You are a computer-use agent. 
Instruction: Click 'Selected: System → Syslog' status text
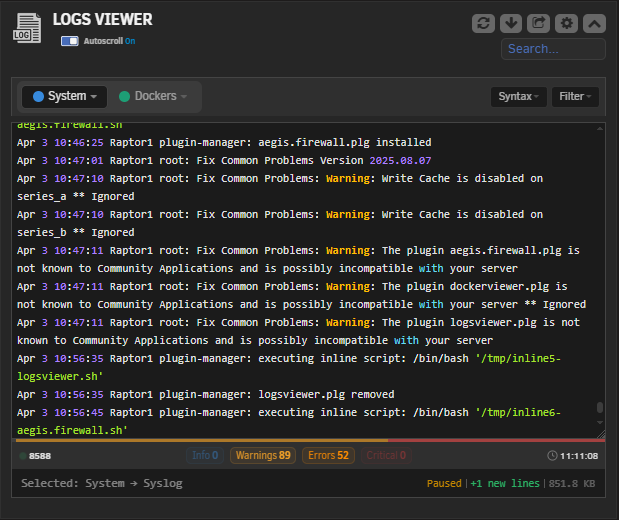tap(102, 483)
